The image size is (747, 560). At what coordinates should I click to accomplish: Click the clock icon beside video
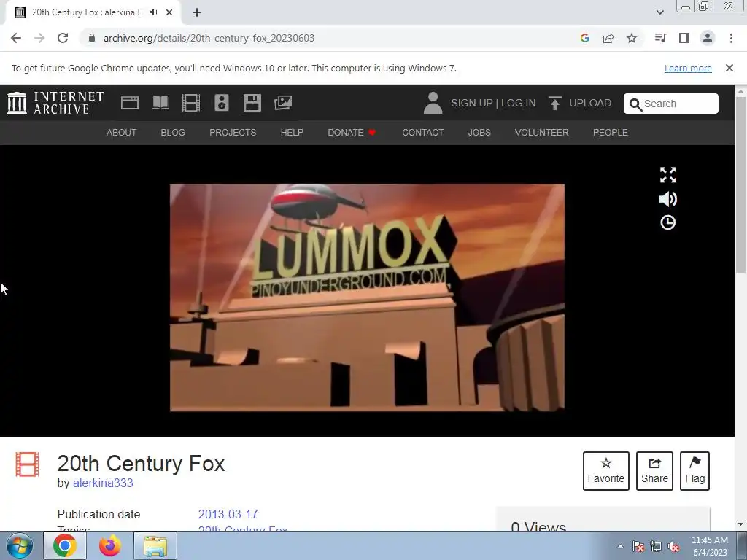(x=668, y=222)
